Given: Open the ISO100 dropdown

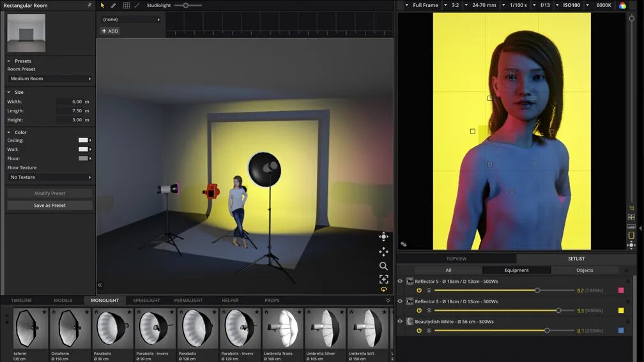Looking at the screenshot, I should click(x=568, y=5).
